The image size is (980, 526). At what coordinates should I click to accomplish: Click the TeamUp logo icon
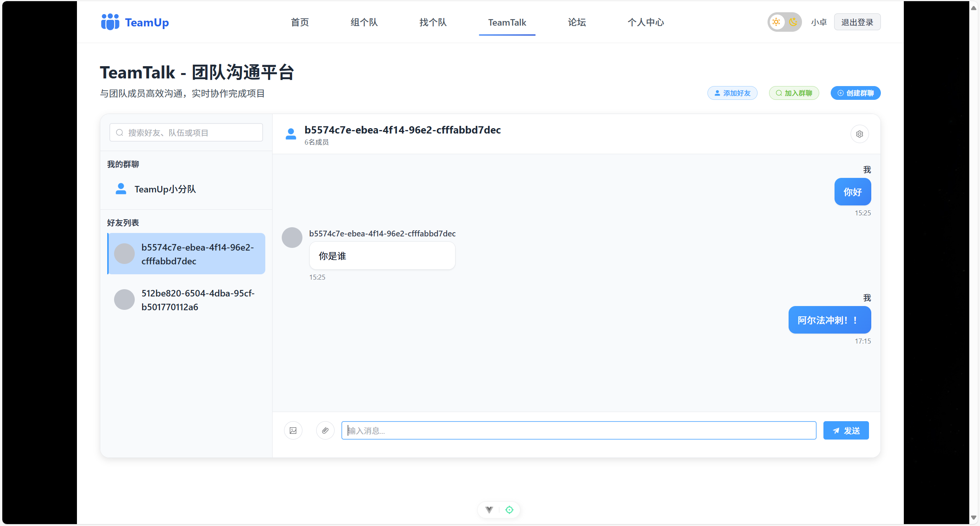pyautogui.click(x=109, y=22)
